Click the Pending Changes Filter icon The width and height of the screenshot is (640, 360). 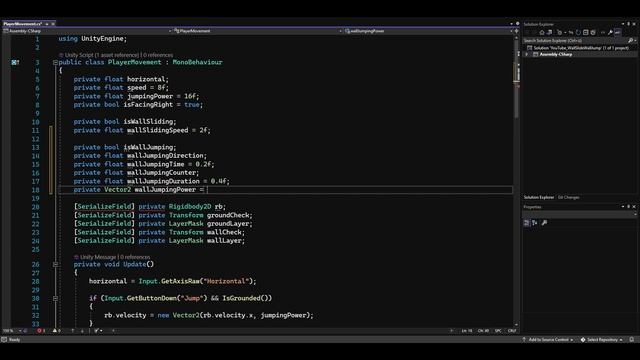(560, 33)
